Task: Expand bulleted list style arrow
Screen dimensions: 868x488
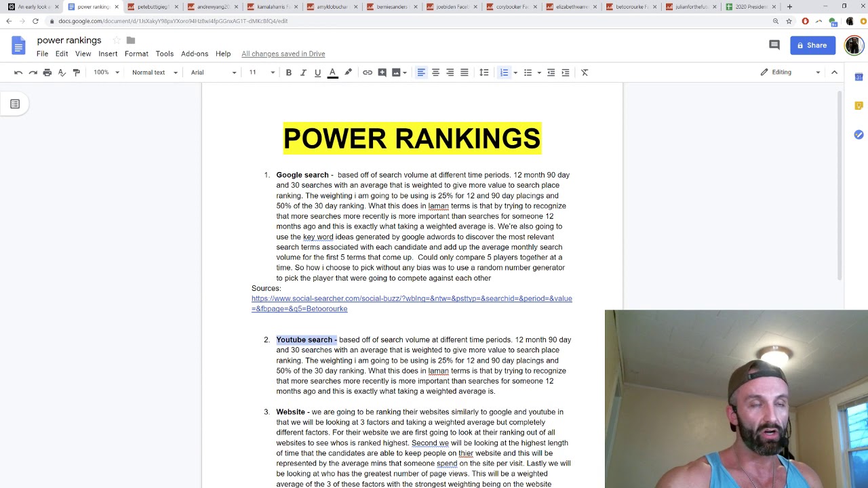Action: pyautogui.click(x=539, y=73)
